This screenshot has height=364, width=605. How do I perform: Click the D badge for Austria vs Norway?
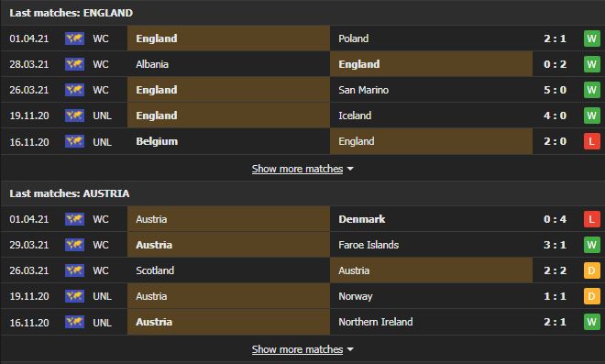pos(591,296)
